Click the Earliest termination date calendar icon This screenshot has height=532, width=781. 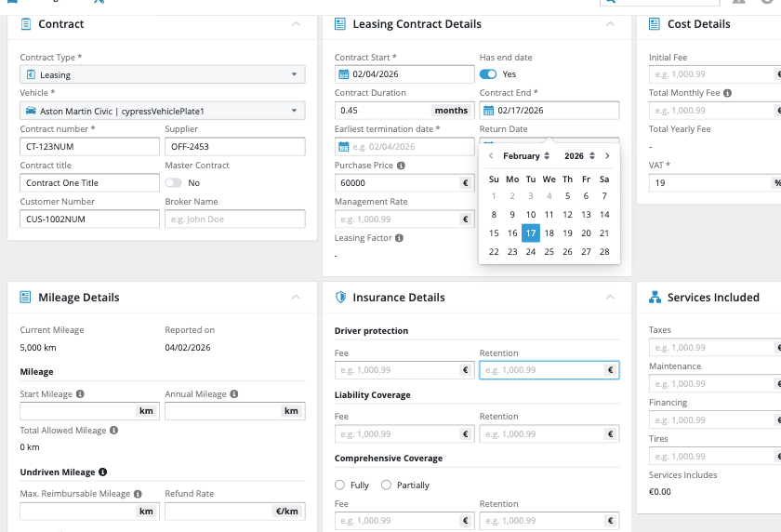[x=344, y=147]
